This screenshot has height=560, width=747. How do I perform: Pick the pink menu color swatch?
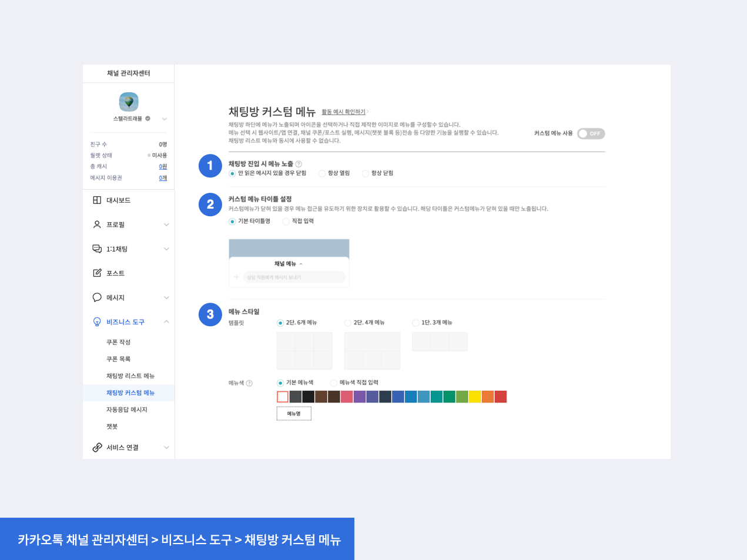pyautogui.click(x=347, y=397)
